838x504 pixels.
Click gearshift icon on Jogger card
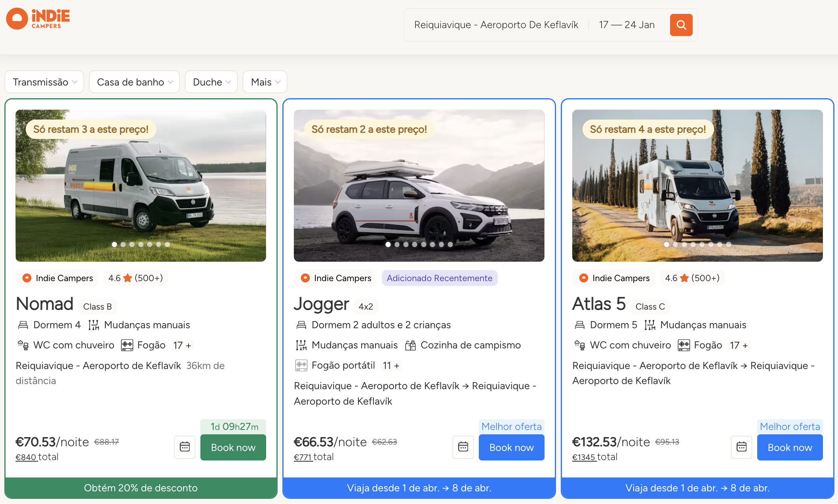(x=301, y=345)
